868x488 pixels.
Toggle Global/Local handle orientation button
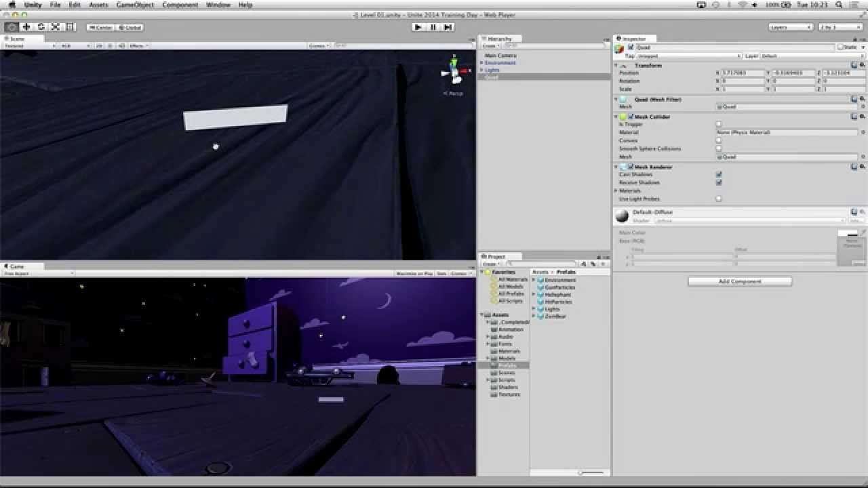tap(130, 27)
